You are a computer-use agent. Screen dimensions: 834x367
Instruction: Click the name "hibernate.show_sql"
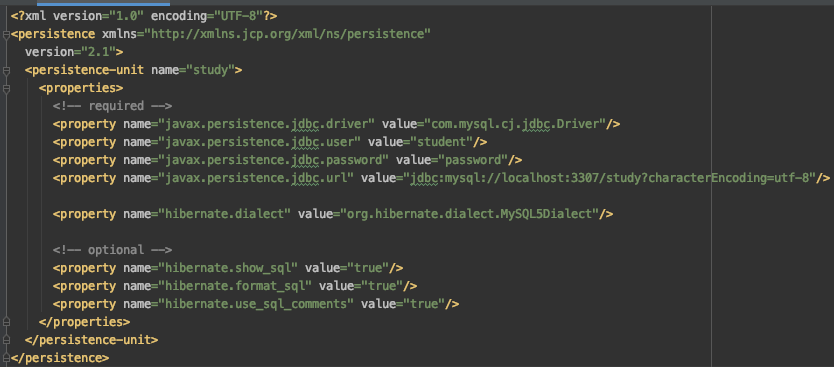228,268
